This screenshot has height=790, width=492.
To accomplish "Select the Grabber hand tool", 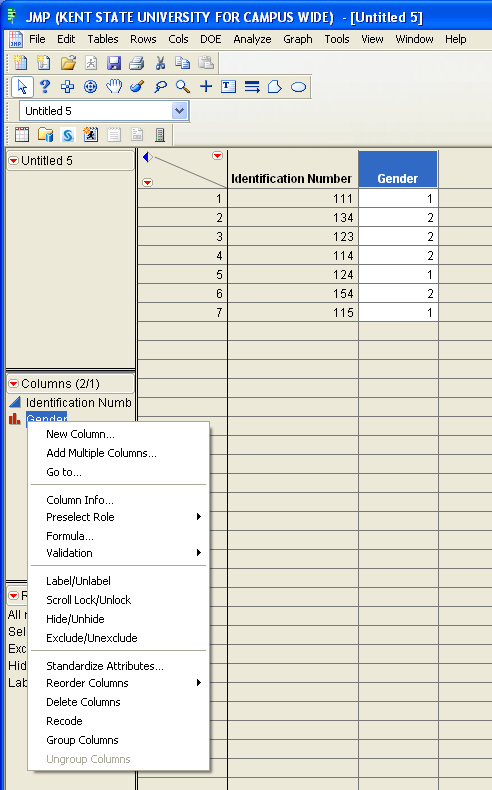I will [x=114, y=87].
